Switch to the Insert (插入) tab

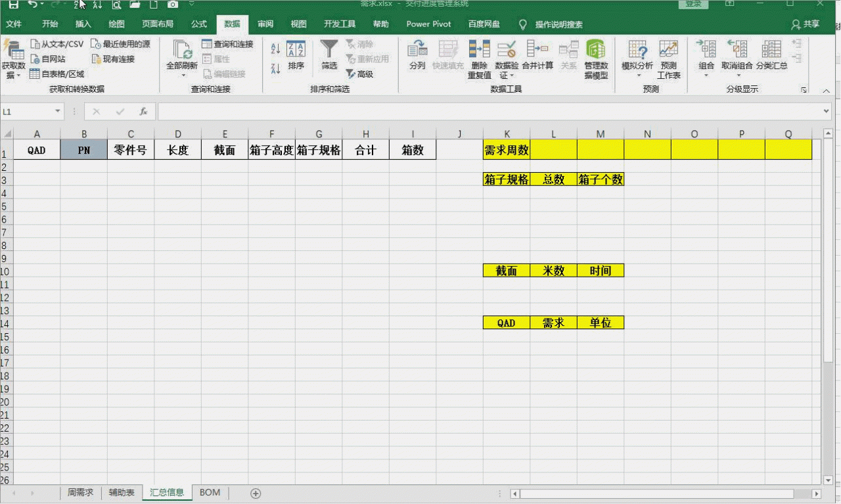pos(83,24)
